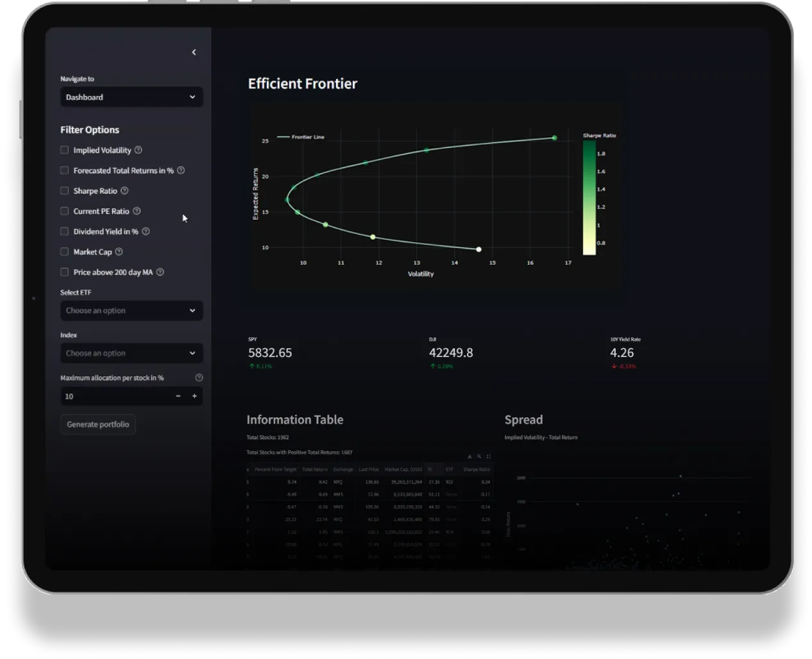This screenshot has width=812, height=659.
Task: Expand Information Table to fullscreen
Action: [488, 456]
